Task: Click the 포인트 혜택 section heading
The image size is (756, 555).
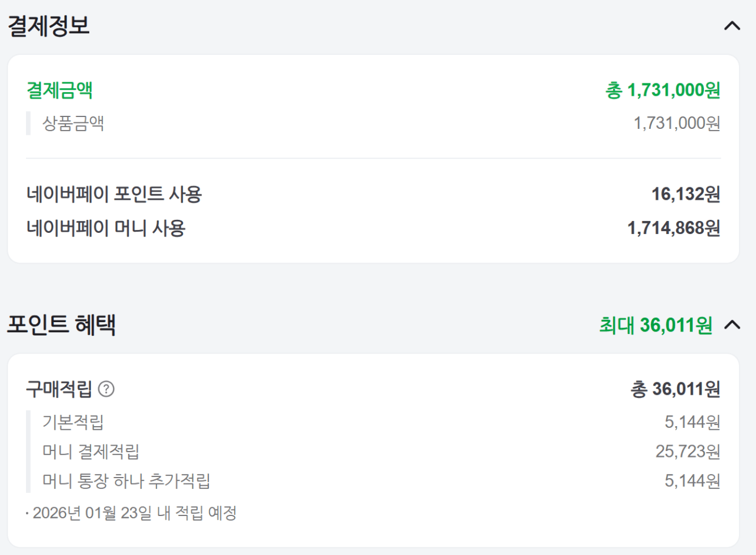Action: pos(61,325)
